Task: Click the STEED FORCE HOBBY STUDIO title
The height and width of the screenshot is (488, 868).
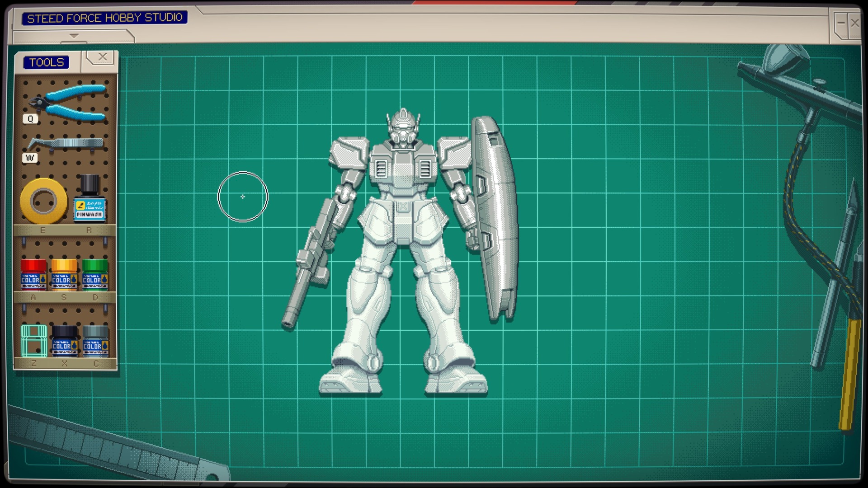Action: tap(105, 18)
